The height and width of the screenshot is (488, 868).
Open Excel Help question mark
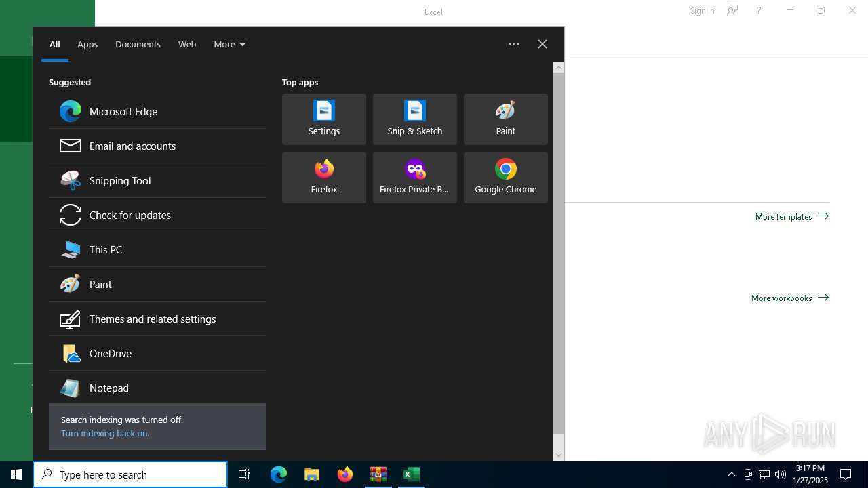click(759, 10)
